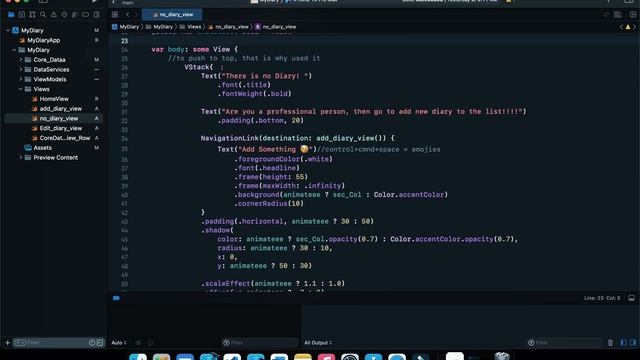
Task: Click no_diary_view struct symbol in jump bar
Action: tap(276, 27)
